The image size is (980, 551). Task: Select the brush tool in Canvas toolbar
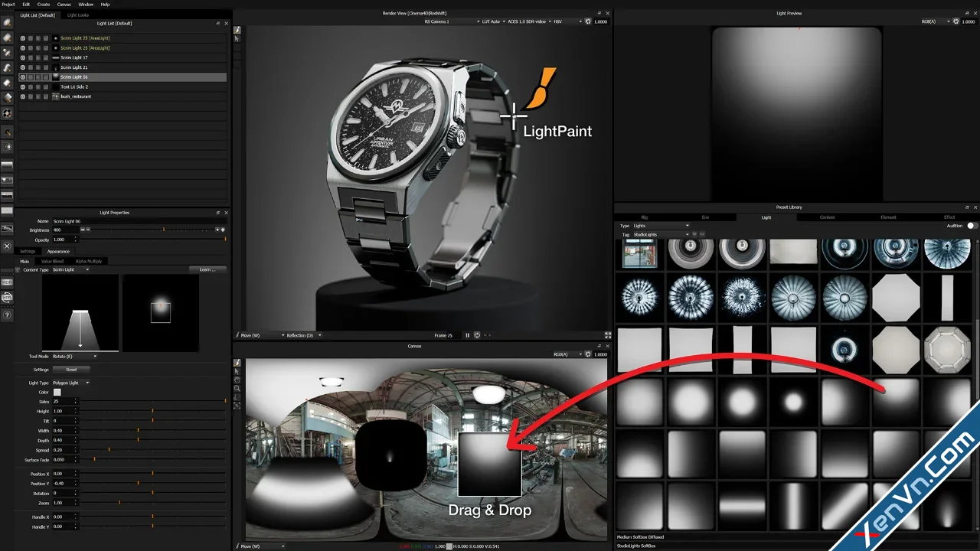click(x=237, y=363)
